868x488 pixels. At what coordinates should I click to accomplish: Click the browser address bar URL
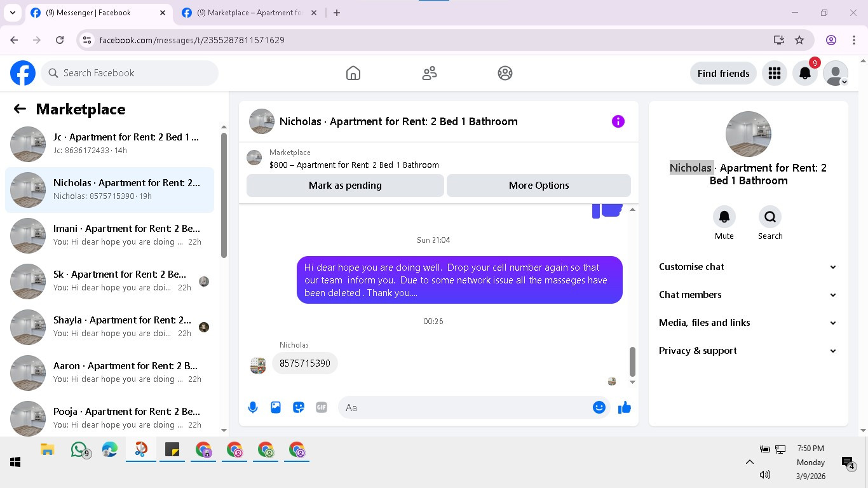coord(192,40)
